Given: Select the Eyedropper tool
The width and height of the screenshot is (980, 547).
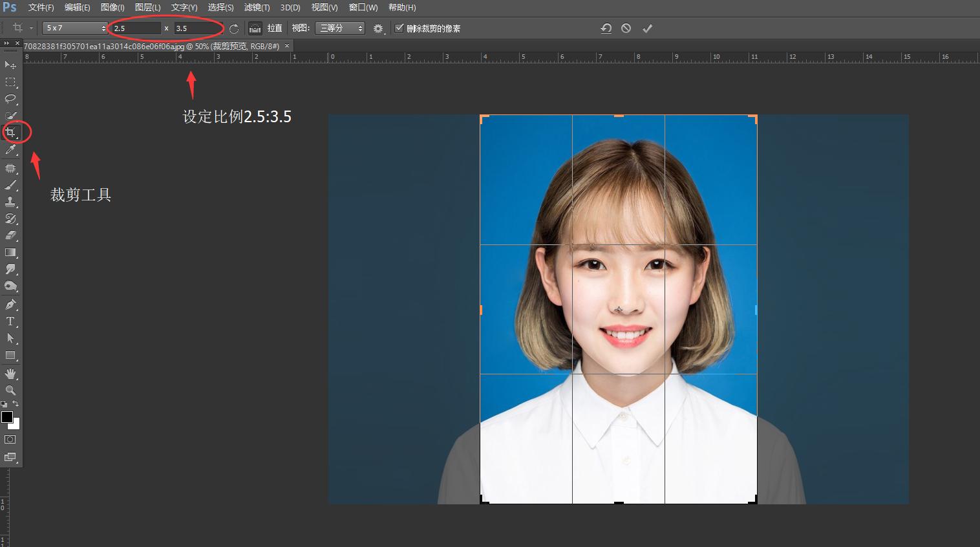Looking at the screenshot, I should (x=10, y=149).
